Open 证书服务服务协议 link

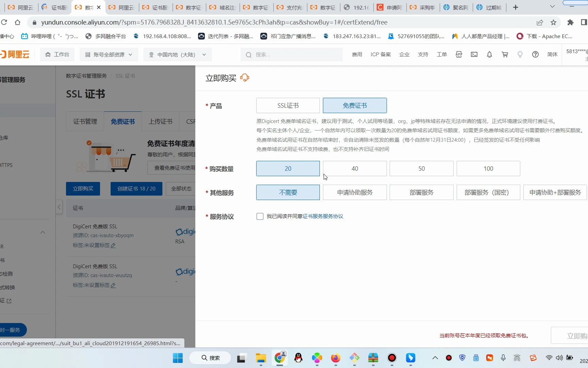click(x=323, y=216)
